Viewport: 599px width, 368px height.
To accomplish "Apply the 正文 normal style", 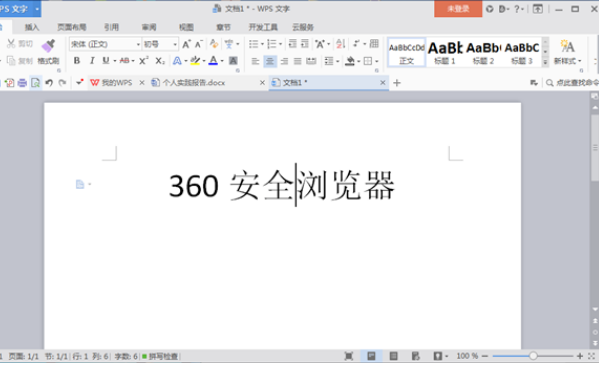I will point(406,52).
